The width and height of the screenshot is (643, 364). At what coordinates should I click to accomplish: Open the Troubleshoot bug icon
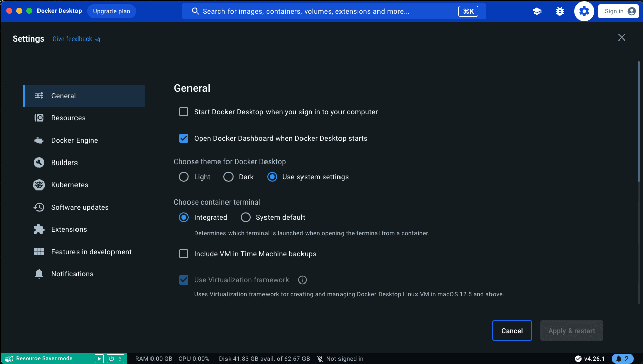(x=560, y=11)
